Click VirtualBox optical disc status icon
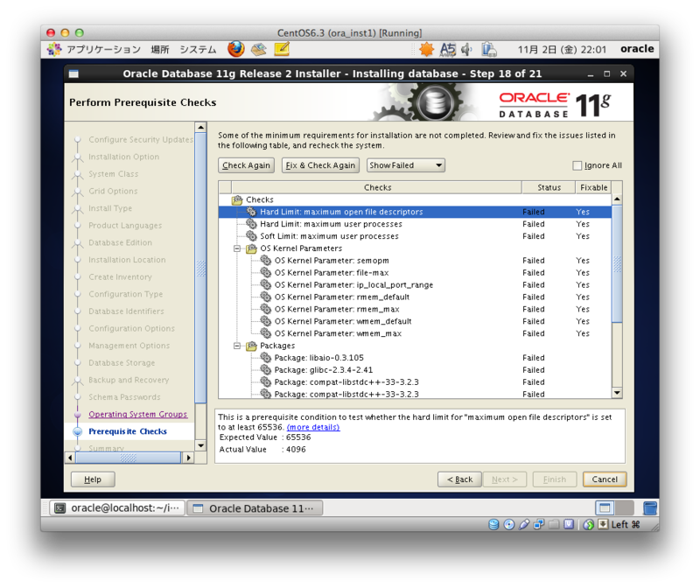The height and width of the screenshot is (588, 700). click(x=509, y=525)
